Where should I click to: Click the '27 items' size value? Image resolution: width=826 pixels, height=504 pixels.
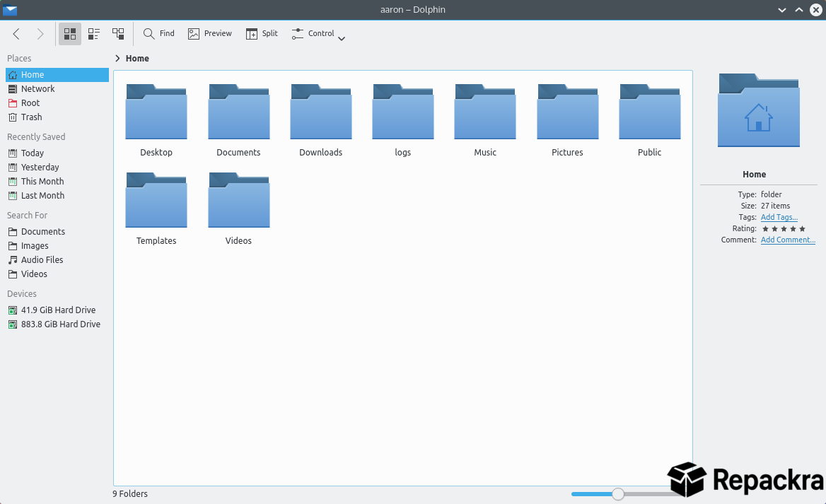(775, 206)
